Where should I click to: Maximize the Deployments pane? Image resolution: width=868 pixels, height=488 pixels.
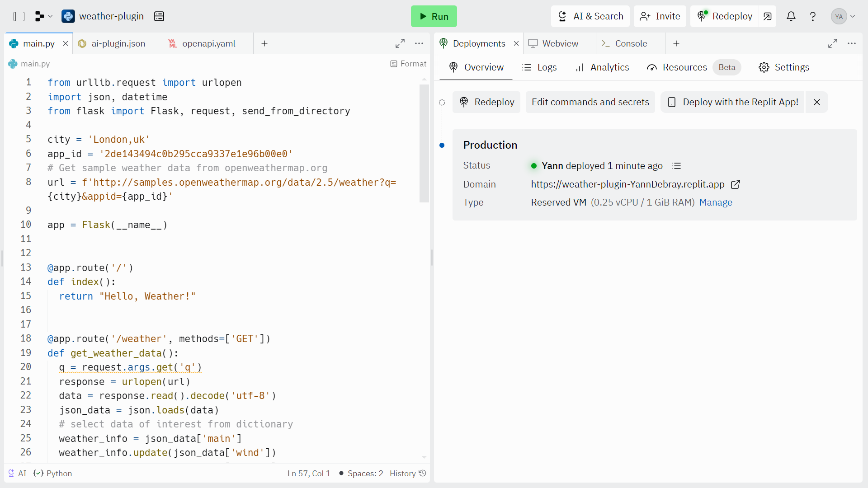(x=833, y=43)
